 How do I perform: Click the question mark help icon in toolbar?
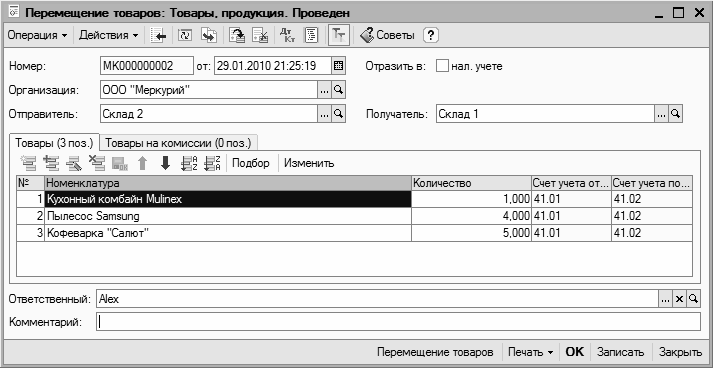coord(431,35)
